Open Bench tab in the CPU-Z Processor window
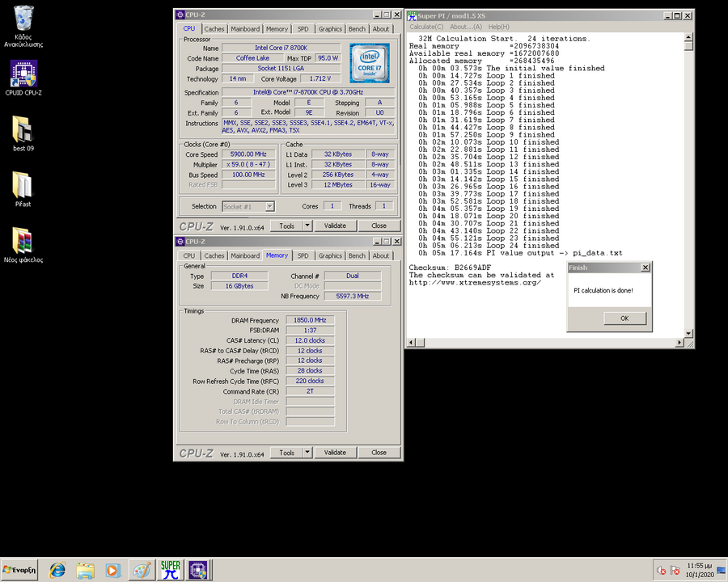This screenshot has height=582, width=728. [357, 29]
